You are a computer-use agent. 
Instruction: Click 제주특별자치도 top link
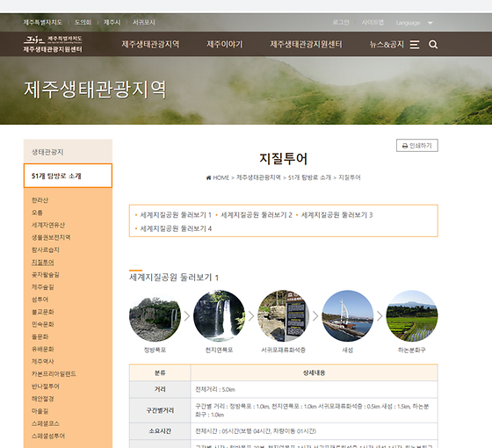(x=43, y=22)
